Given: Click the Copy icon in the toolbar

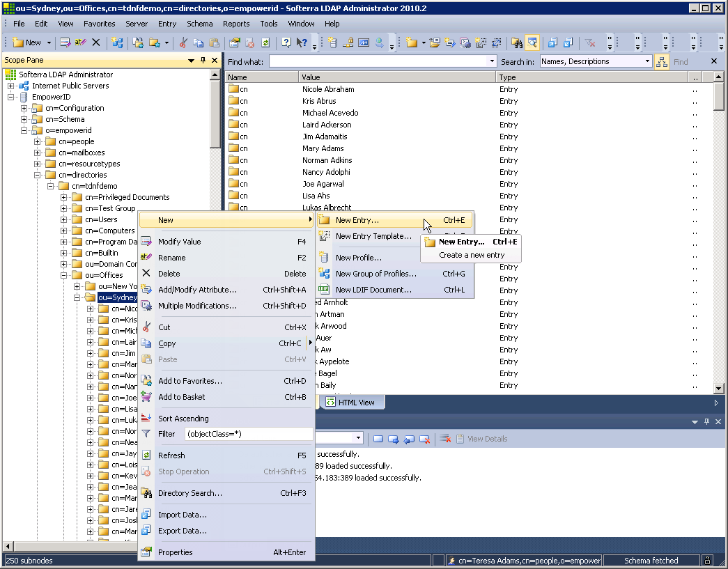Looking at the screenshot, I should tap(199, 42).
